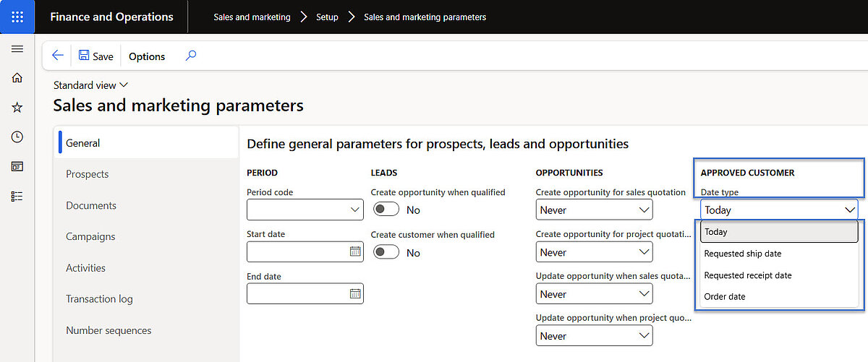The height and width of the screenshot is (362, 868).
Task: Open Workspaces icon in sidebar
Action: point(17,167)
